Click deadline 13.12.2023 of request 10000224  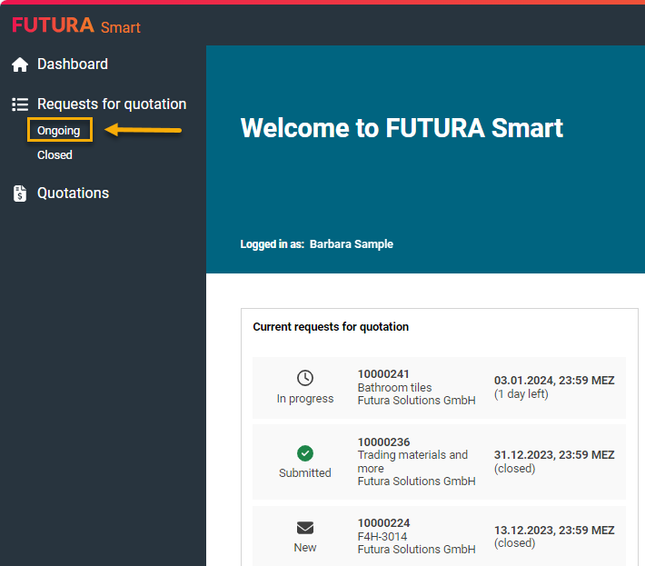[x=554, y=530]
